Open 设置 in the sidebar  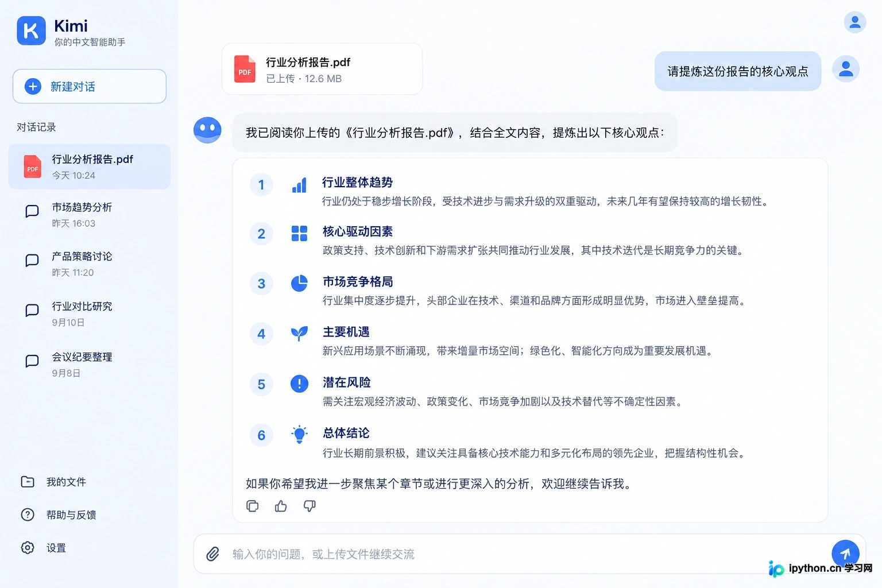(44, 548)
